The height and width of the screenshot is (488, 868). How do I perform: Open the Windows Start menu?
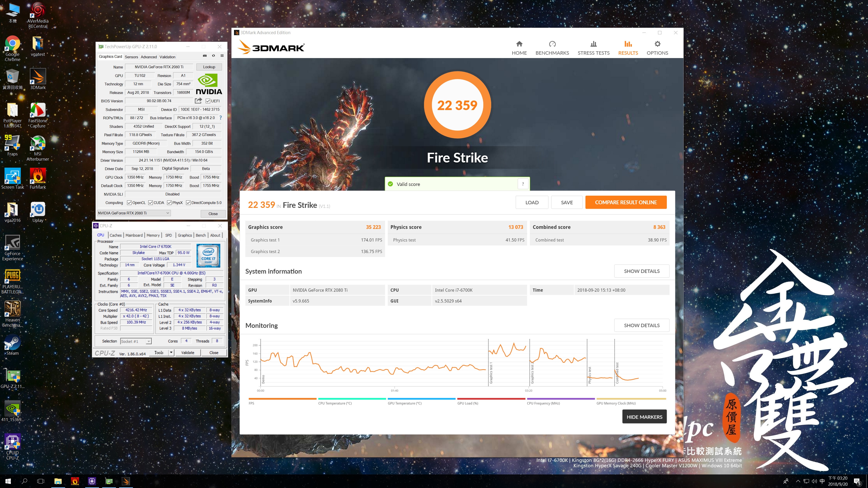(8, 481)
